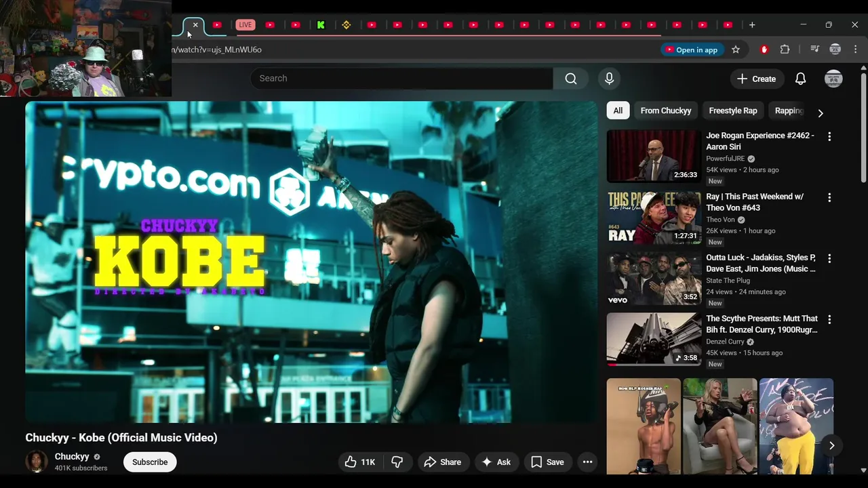Save video to a playlist
The height and width of the screenshot is (488, 868).
547,462
